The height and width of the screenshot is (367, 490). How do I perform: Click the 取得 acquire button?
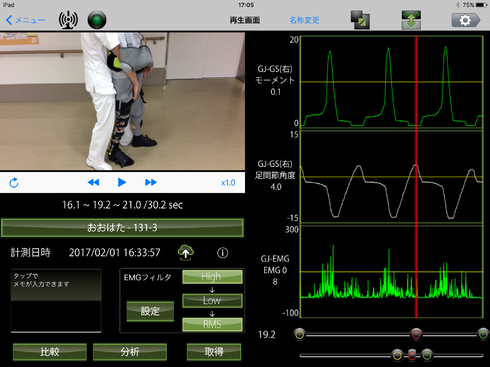pos(214,352)
